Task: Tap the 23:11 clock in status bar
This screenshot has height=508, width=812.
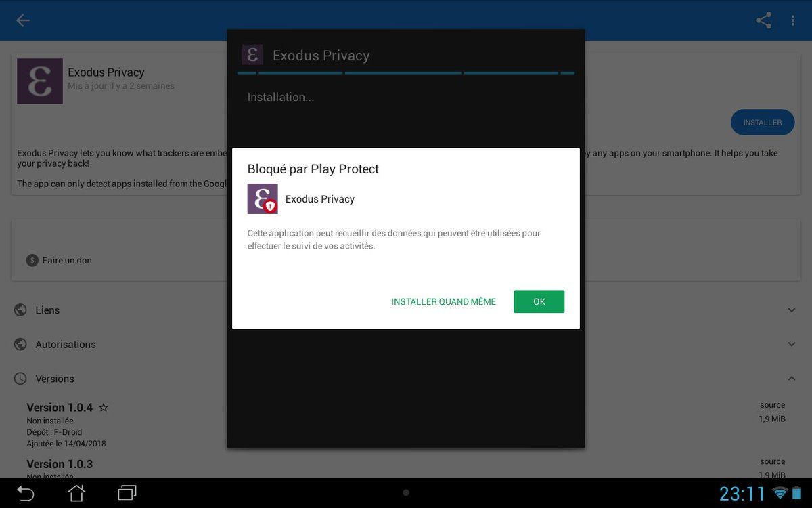Action: point(742,494)
